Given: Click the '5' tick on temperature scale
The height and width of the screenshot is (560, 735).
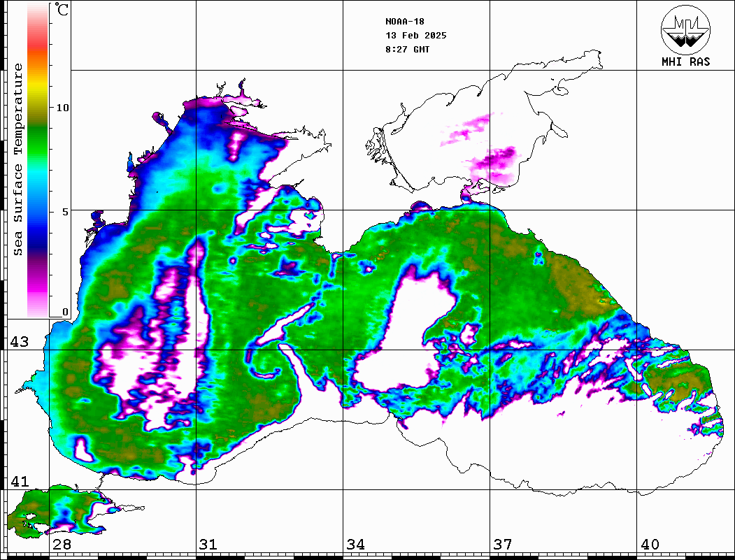Looking at the screenshot, I should coord(65,212).
